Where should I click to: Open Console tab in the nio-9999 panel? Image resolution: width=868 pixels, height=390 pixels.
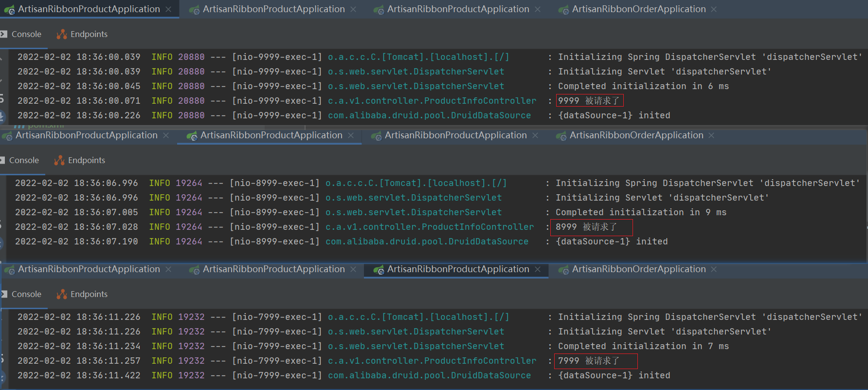26,34
